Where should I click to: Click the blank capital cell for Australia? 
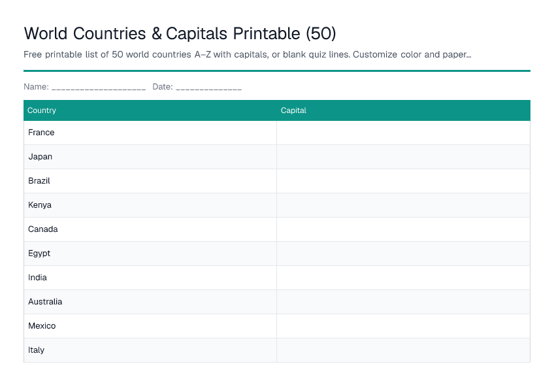(x=404, y=302)
